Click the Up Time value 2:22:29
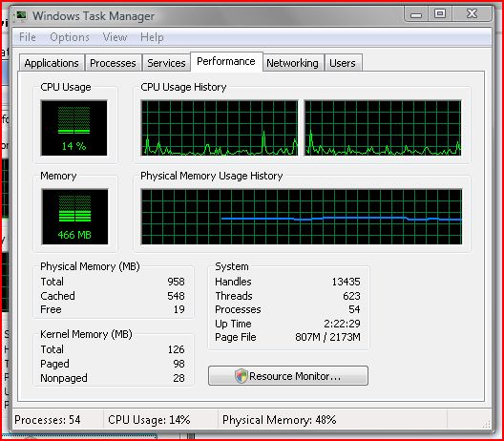 [x=342, y=324]
